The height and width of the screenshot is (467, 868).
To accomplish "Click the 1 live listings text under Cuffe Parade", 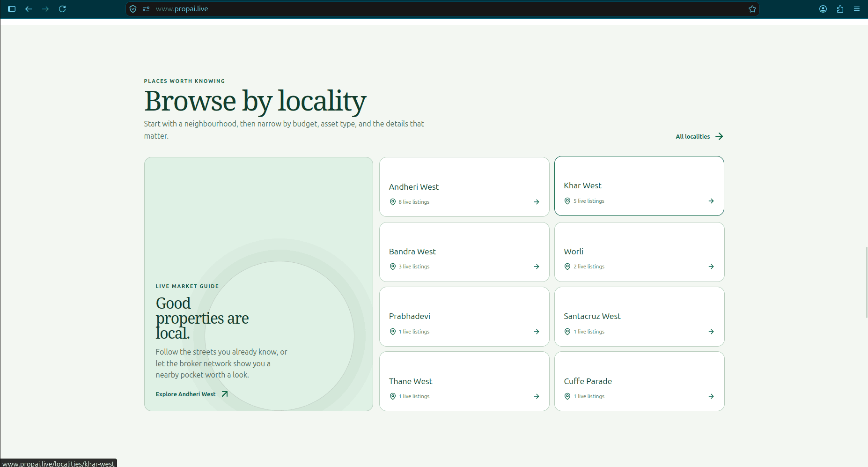I will pos(589,396).
